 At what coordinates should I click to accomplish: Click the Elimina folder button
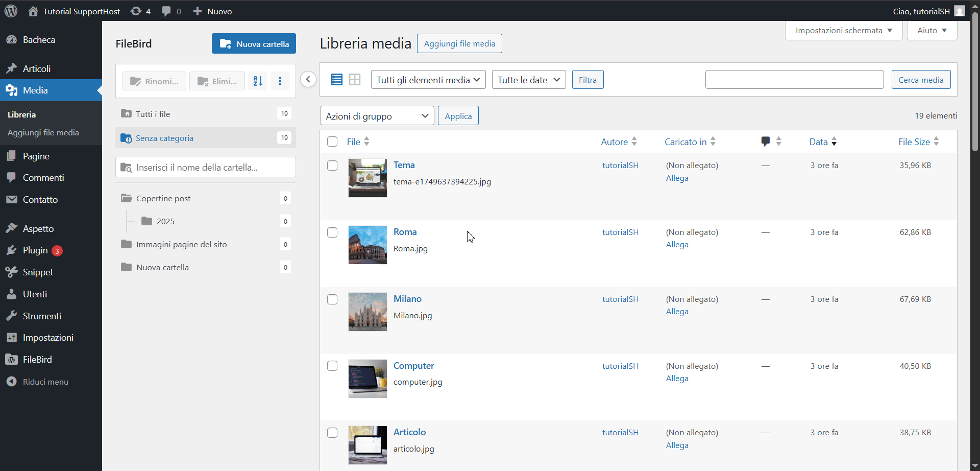click(x=217, y=81)
